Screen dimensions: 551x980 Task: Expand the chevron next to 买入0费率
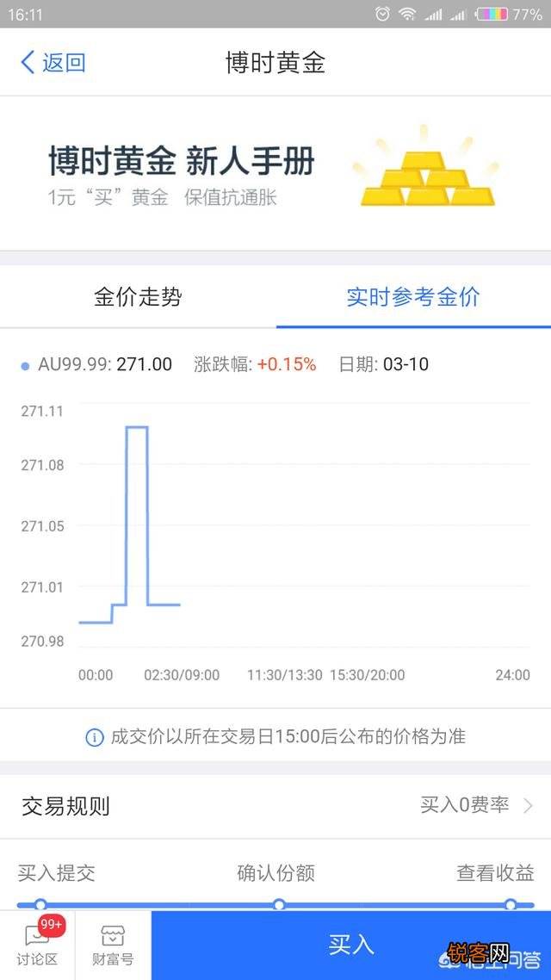pos(528,806)
